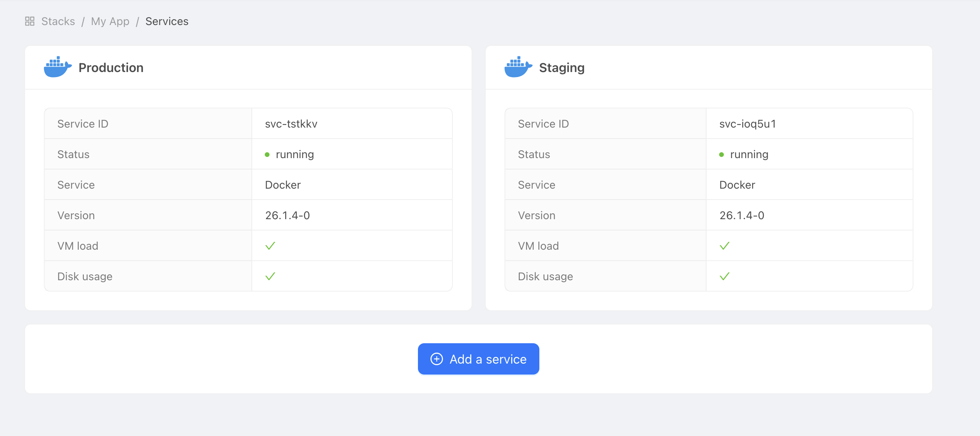Screen dimensions: 980x436
Task: Click Production version 26.1.4-0 cell
Action: pos(287,215)
